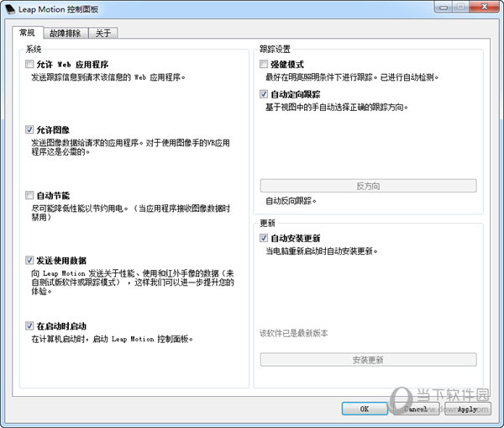Switch to the 常规 tab
The height and width of the screenshot is (428, 504).
point(26,33)
